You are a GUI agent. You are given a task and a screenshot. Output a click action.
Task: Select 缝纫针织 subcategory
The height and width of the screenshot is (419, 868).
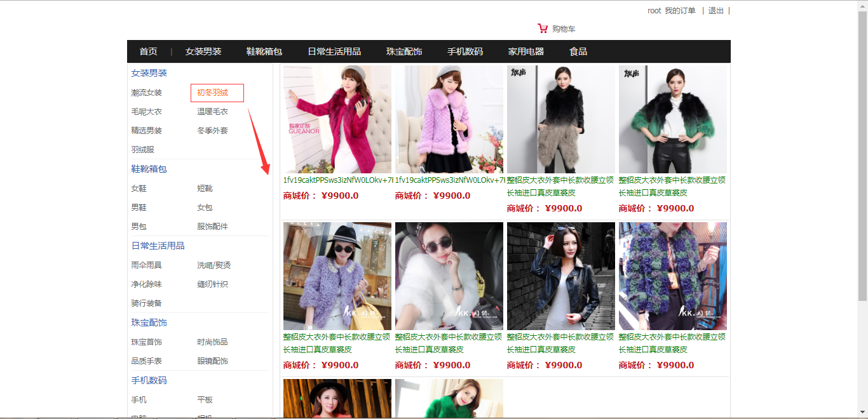click(x=212, y=284)
